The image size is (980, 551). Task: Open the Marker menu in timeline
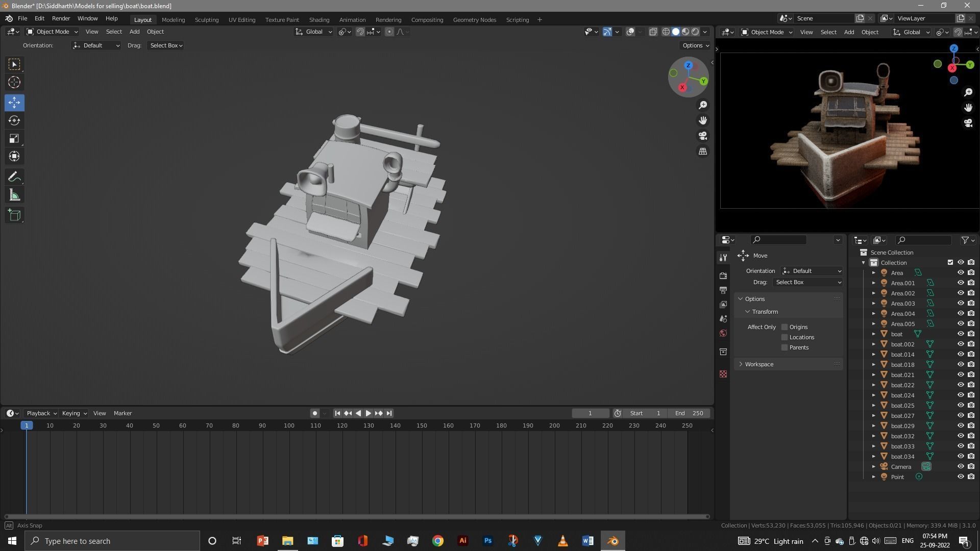(122, 413)
